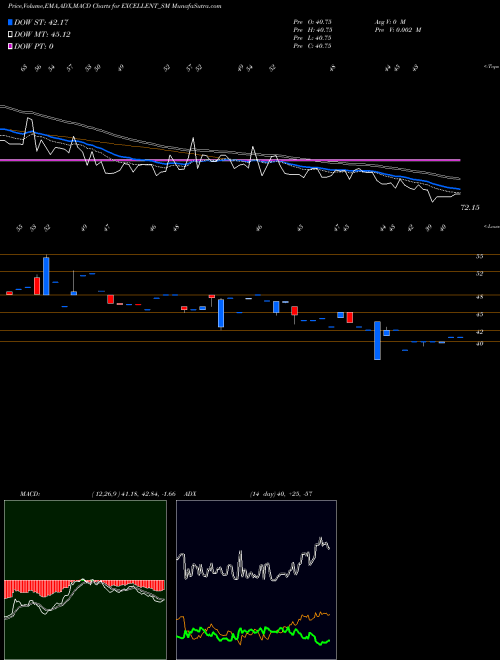
Task: Click the tallest blue candlestick near 55
Action: coord(46,276)
